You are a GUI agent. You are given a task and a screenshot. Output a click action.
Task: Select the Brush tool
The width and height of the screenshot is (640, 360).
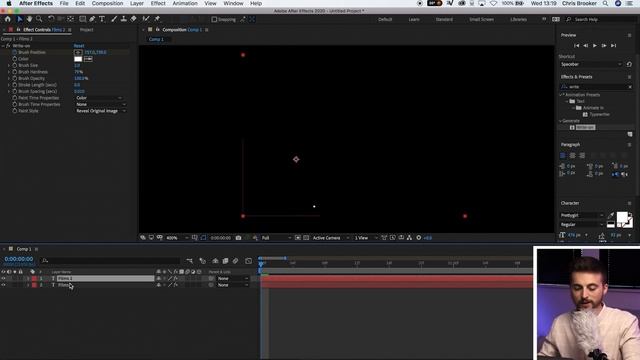click(x=114, y=19)
